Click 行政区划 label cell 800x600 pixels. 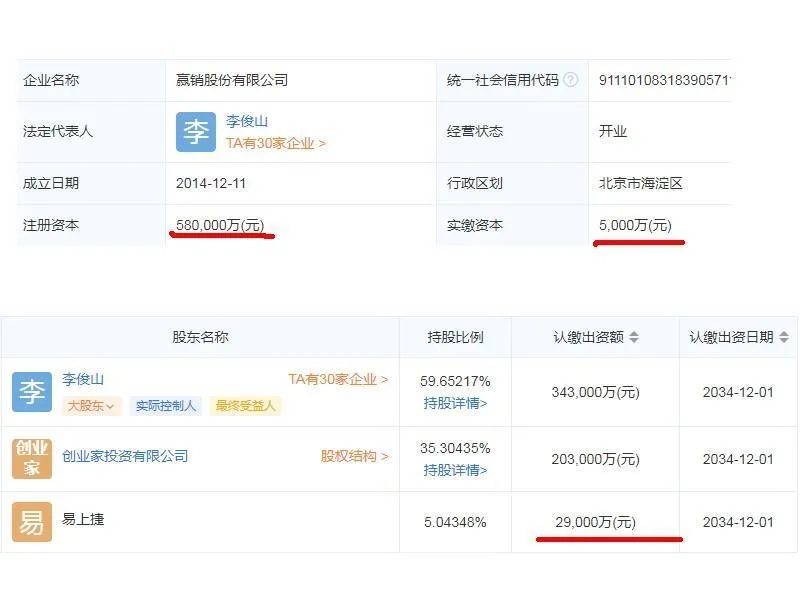512,183
